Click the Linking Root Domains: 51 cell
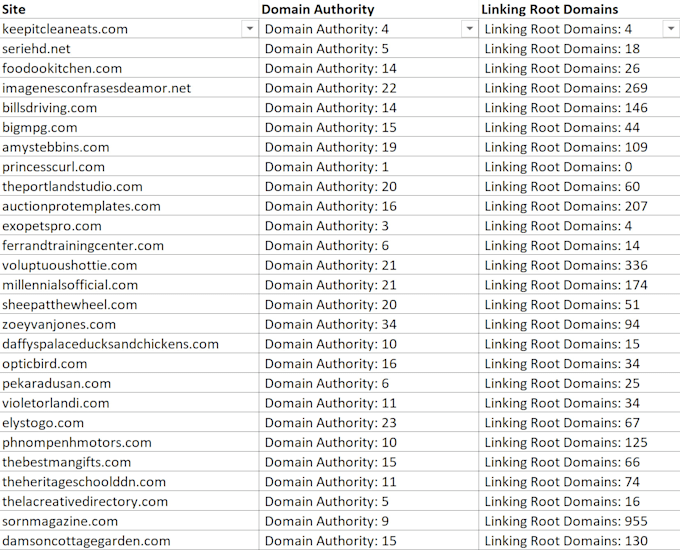The height and width of the screenshot is (550, 680). pos(580,304)
